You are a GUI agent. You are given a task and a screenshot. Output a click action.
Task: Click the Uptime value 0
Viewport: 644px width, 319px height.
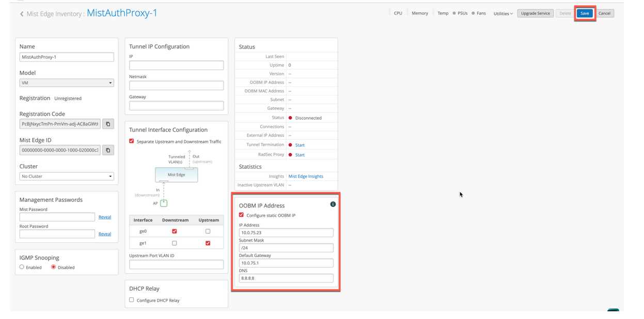click(290, 65)
